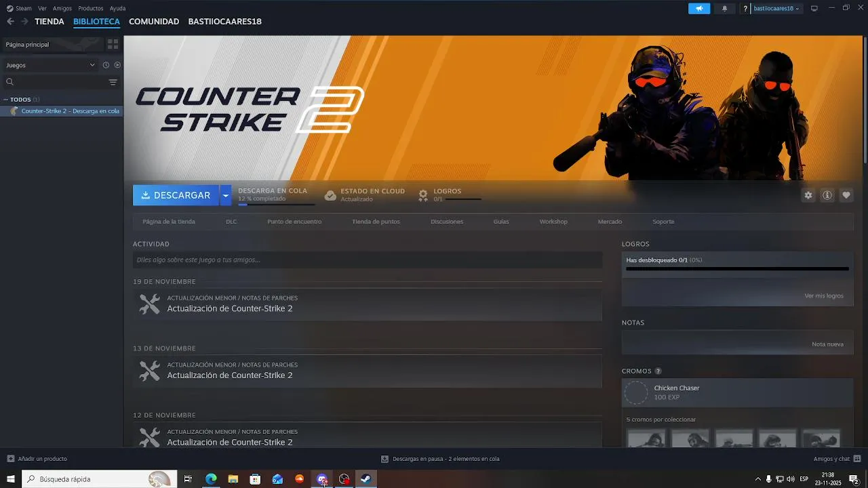
Task: Click the Descargas en pausa download icon
Action: coord(385,459)
